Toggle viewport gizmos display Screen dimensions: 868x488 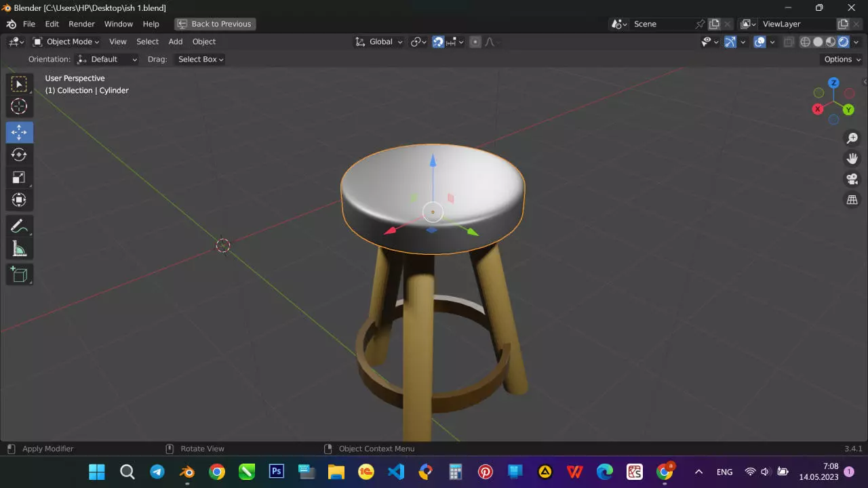pyautogui.click(x=730, y=42)
